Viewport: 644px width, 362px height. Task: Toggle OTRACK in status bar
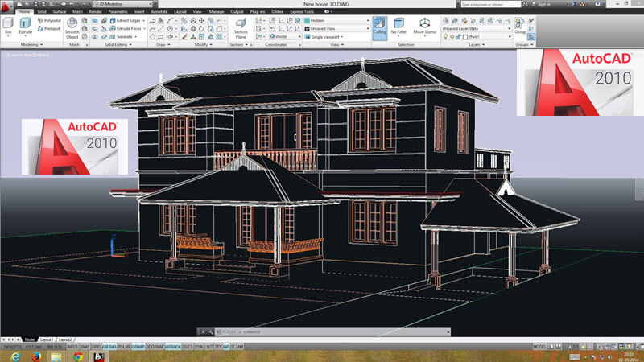pos(173,347)
